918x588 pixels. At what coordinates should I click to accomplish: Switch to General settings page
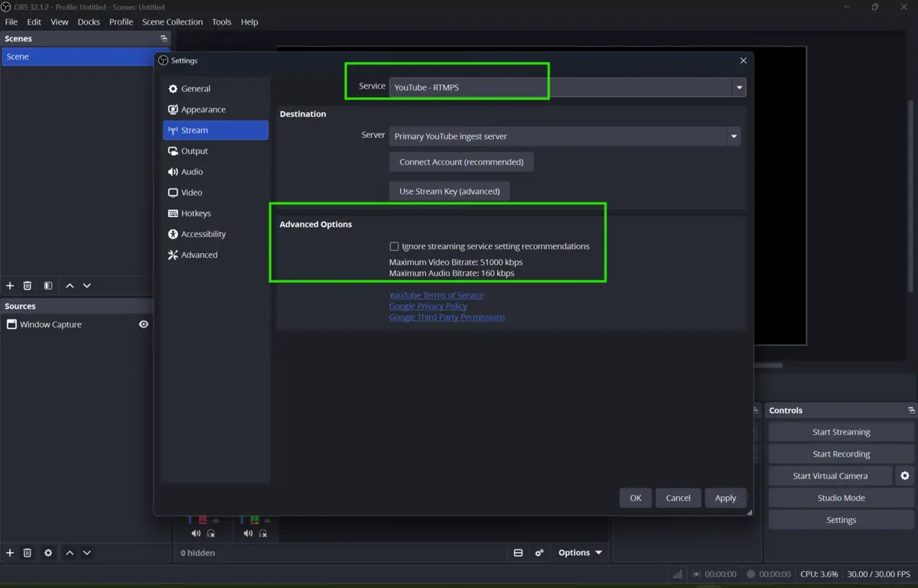pyautogui.click(x=216, y=89)
